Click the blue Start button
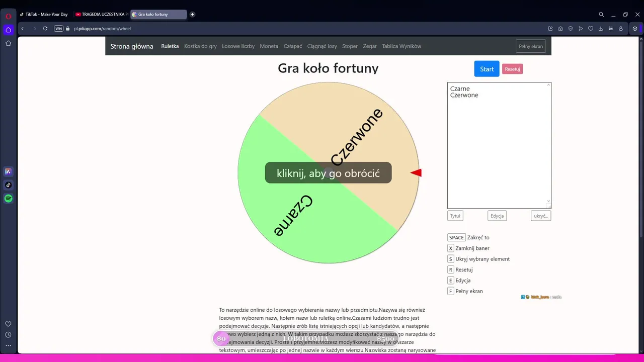The image size is (644, 362). (487, 69)
